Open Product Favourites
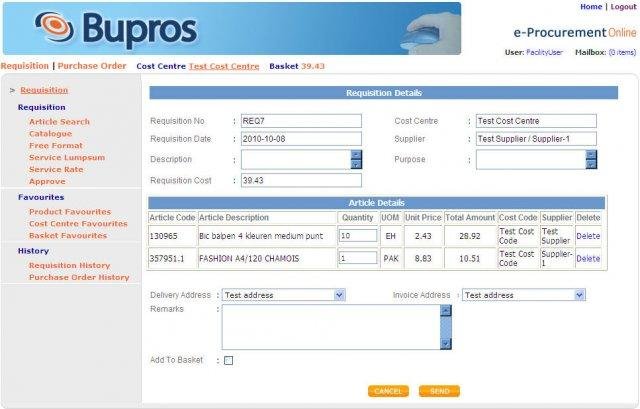Viewport: 640px width, 409px height. (x=70, y=211)
